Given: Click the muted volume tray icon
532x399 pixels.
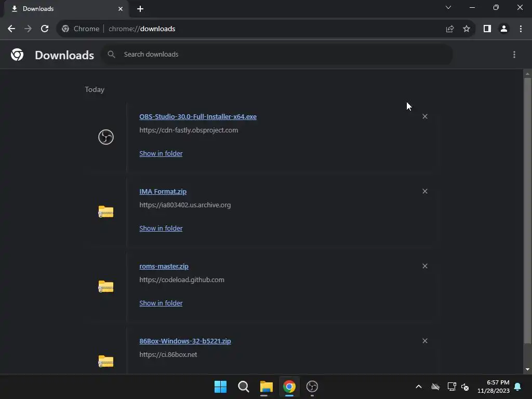Looking at the screenshot, I should 465,387.
